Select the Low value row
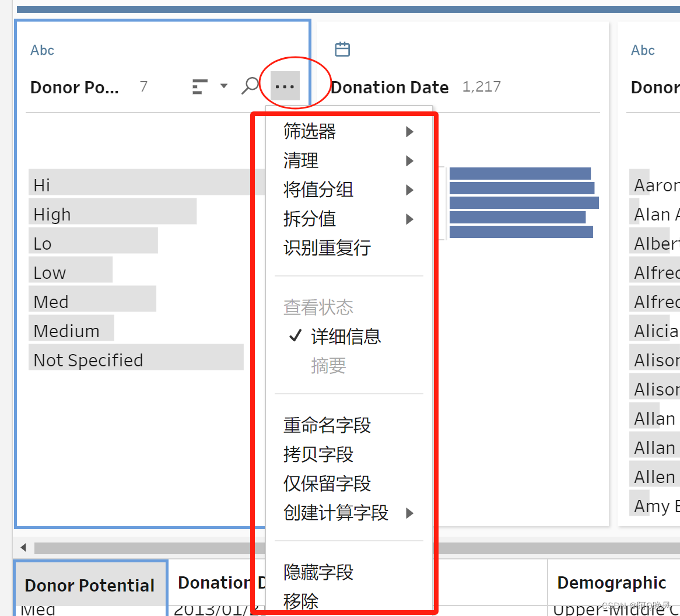 tap(71, 269)
